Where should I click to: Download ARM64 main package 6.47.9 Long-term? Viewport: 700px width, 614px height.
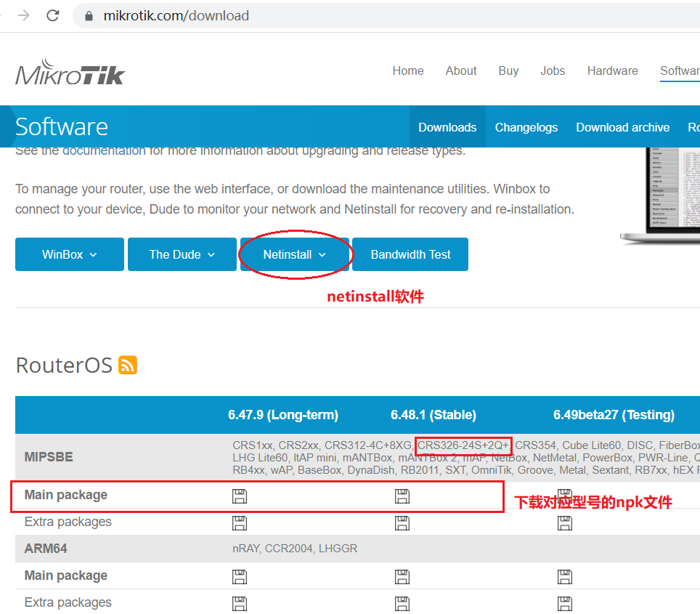tap(239, 576)
